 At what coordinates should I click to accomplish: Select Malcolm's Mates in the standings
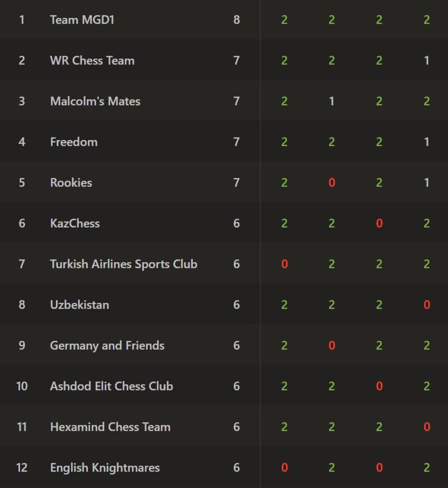(95, 101)
